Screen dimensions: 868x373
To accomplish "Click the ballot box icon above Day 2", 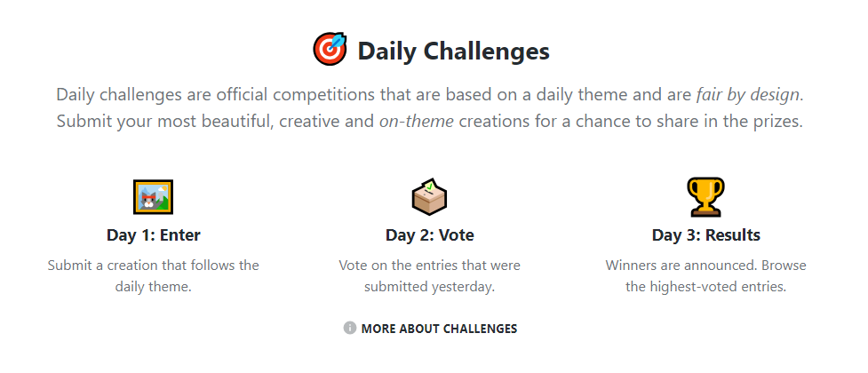I will (x=430, y=196).
